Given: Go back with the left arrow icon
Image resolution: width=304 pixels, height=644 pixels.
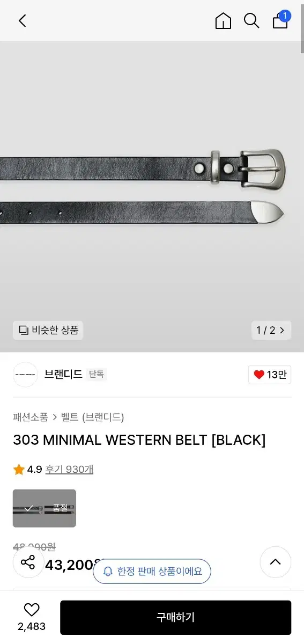Looking at the screenshot, I should coord(22,21).
